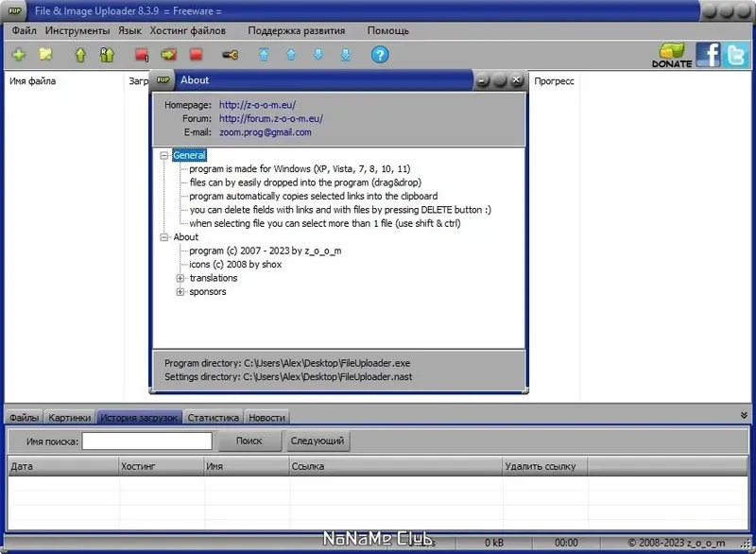Screen dimensions: 756x554
Task: Select 'program automatically copies selected links' line
Action: tap(314, 197)
